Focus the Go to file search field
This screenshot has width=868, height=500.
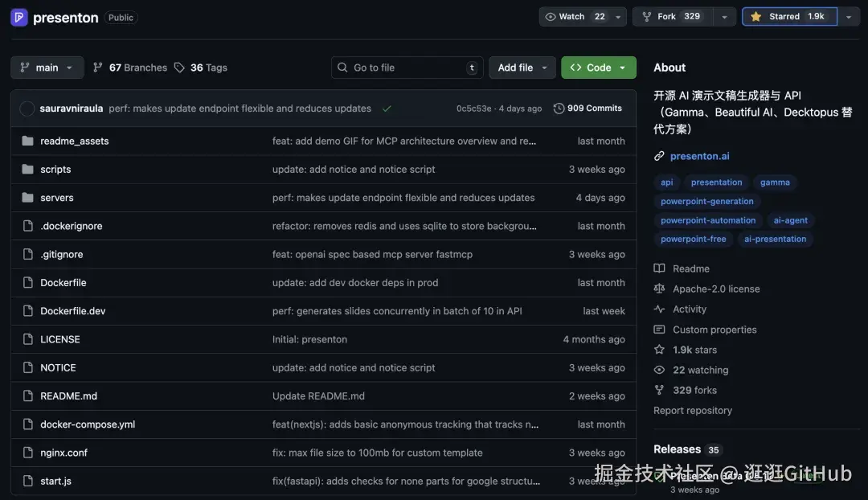407,68
